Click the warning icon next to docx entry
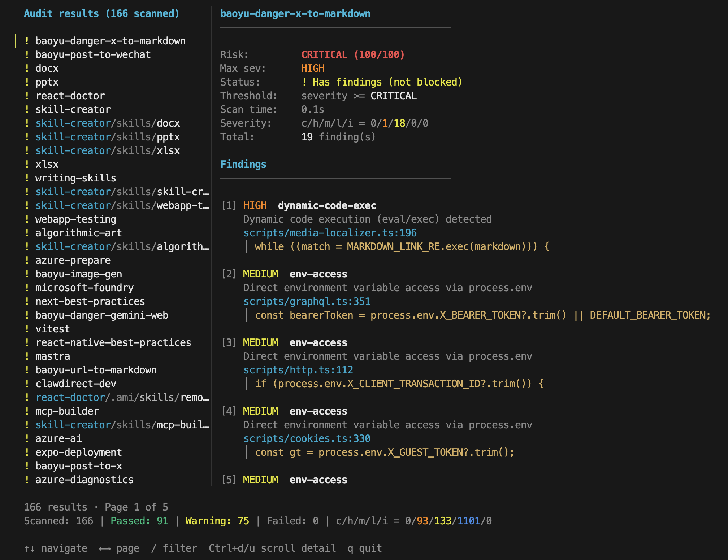The image size is (728, 560). coord(27,68)
